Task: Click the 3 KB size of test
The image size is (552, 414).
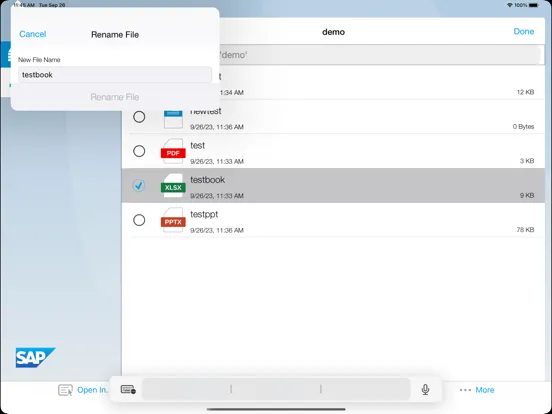Action: (527, 161)
